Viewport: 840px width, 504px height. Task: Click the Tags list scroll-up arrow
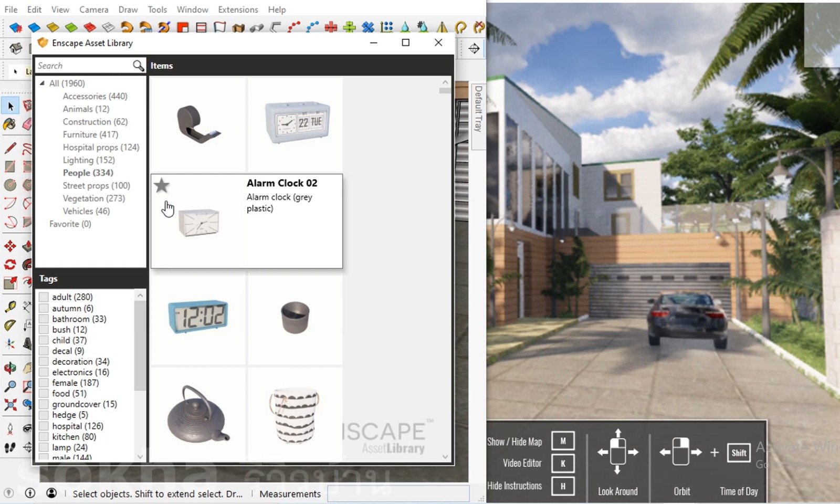[x=140, y=296]
